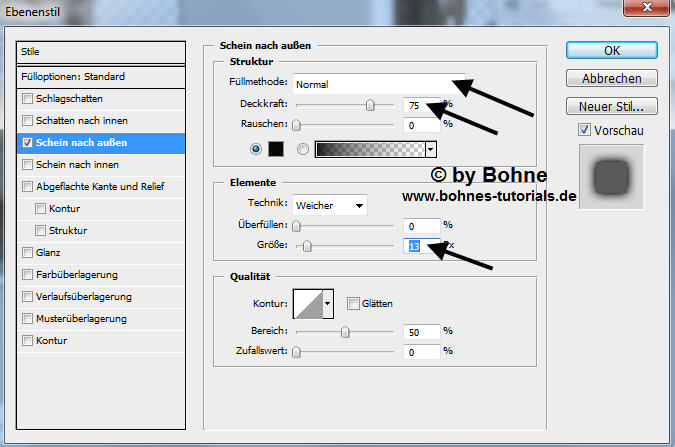Select Schein nach innen style entry
The image size is (675, 447).
(x=77, y=164)
